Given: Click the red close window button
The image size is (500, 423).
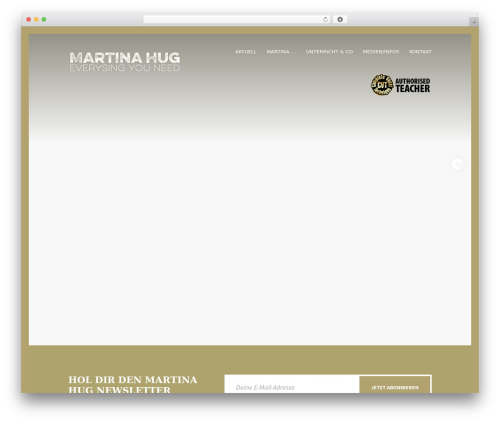Looking at the screenshot, I should pyautogui.click(x=29, y=20).
